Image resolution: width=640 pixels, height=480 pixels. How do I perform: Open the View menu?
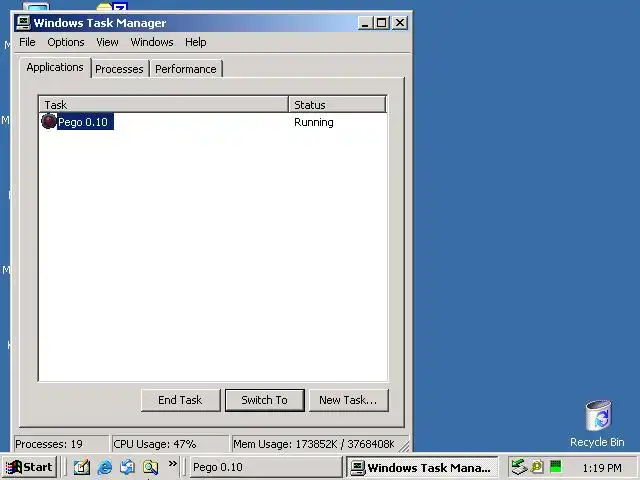(x=107, y=42)
